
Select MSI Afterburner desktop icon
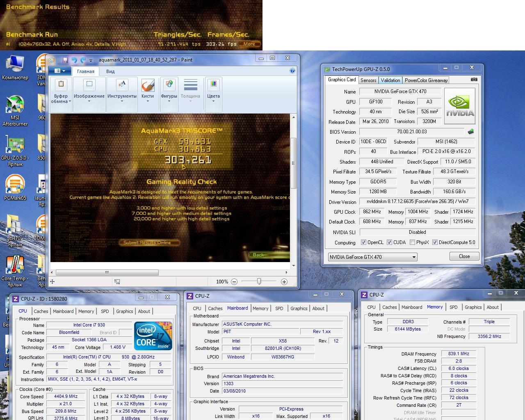coord(15,111)
